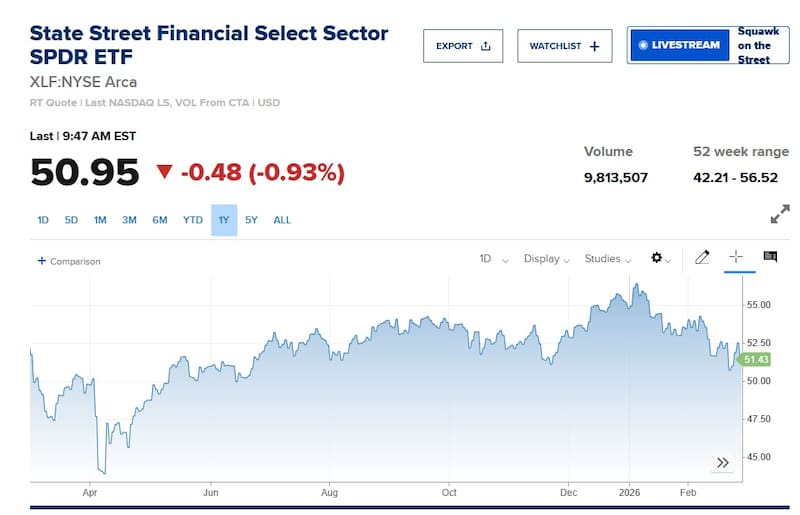
Task: Open Squawk on the Street link
Action: click(755, 46)
